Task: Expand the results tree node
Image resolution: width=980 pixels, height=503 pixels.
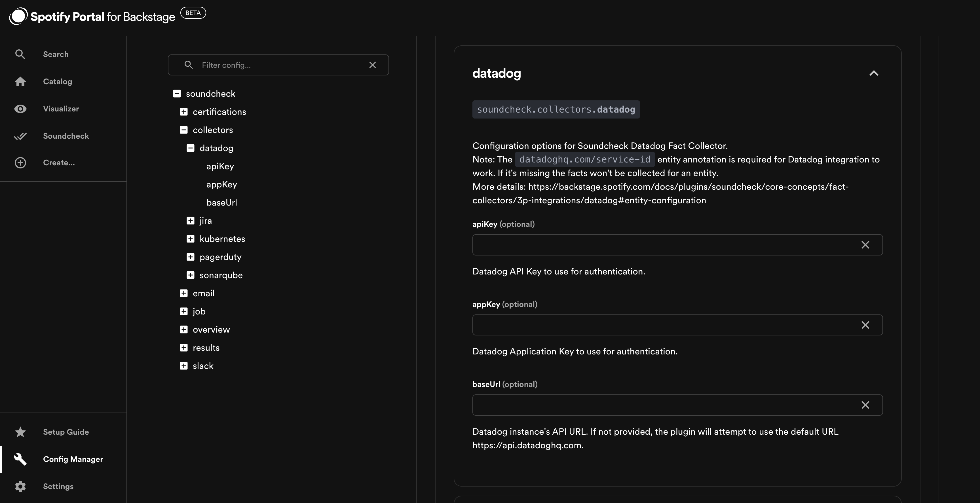Action: click(x=183, y=348)
